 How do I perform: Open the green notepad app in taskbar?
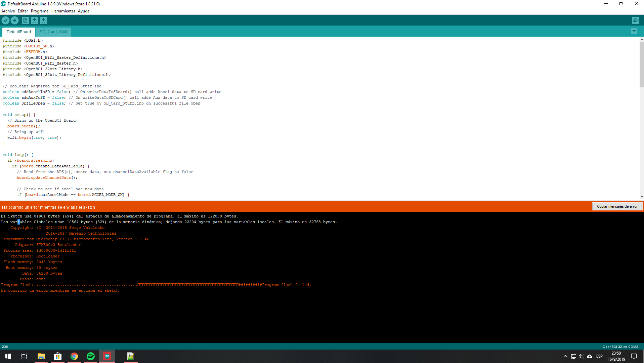tap(130, 356)
